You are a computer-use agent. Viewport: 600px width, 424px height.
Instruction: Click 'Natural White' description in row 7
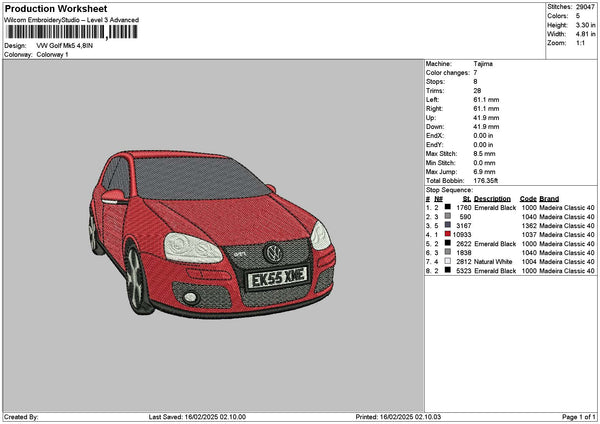click(x=493, y=262)
